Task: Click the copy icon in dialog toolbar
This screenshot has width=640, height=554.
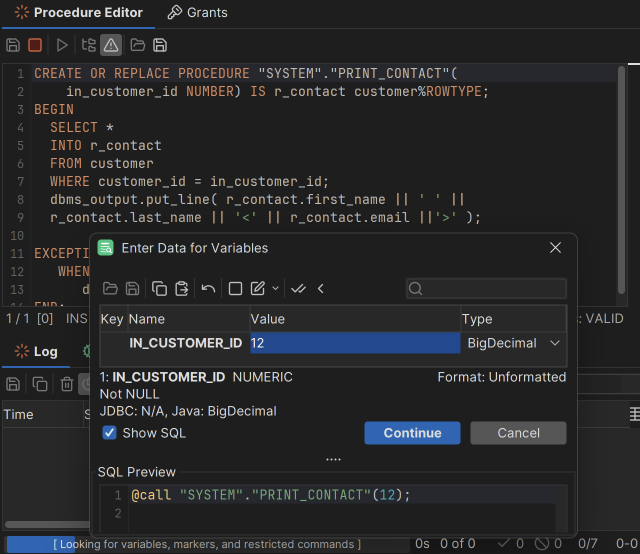Action: pyautogui.click(x=159, y=289)
